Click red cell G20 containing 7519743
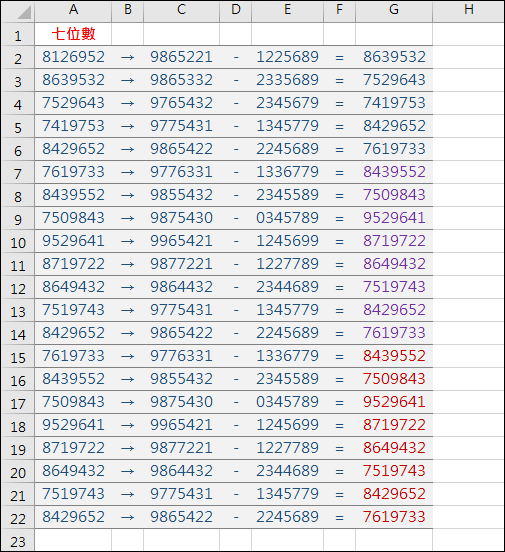The height and width of the screenshot is (552, 505). click(394, 471)
